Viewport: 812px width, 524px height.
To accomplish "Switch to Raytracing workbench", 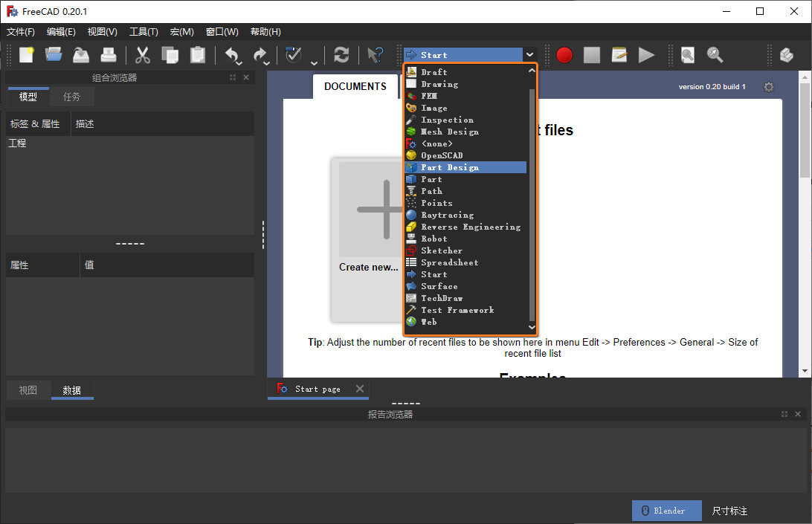I will point(465,215).
